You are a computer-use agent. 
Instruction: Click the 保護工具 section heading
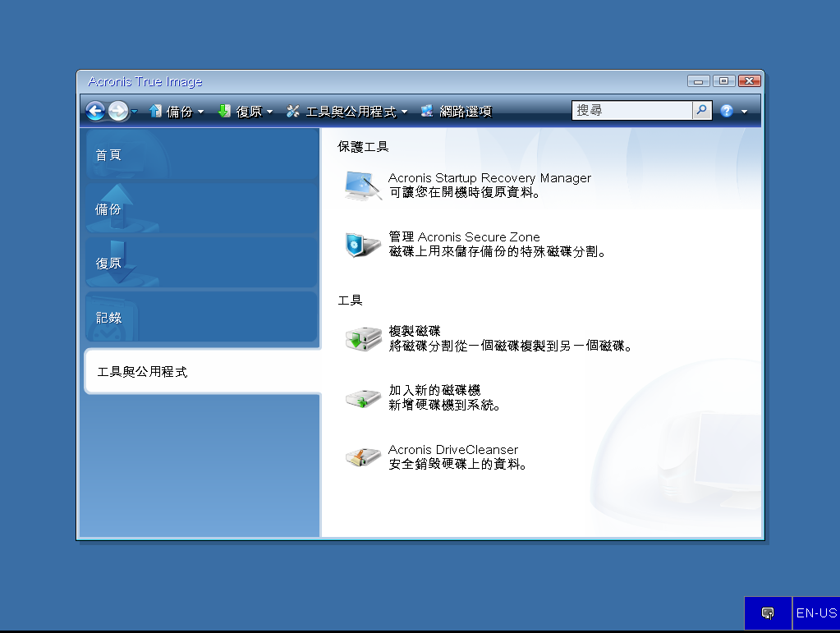tap(363, 146)
